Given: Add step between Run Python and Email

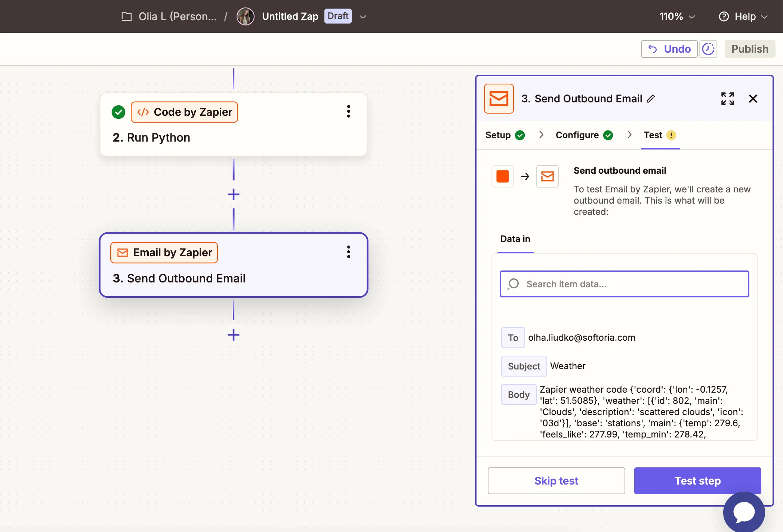Looking at the screenshot, I should pos(234,194).
